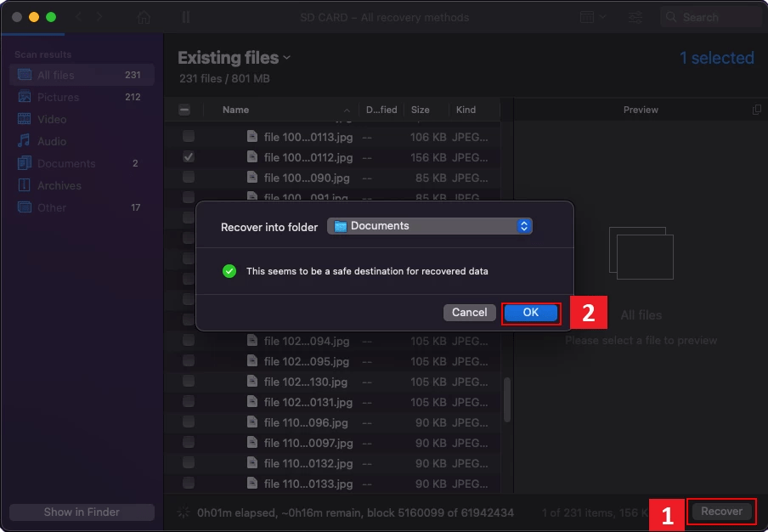Click the Recover button
This screenshot has height=532, width=768.
point(721,512)
